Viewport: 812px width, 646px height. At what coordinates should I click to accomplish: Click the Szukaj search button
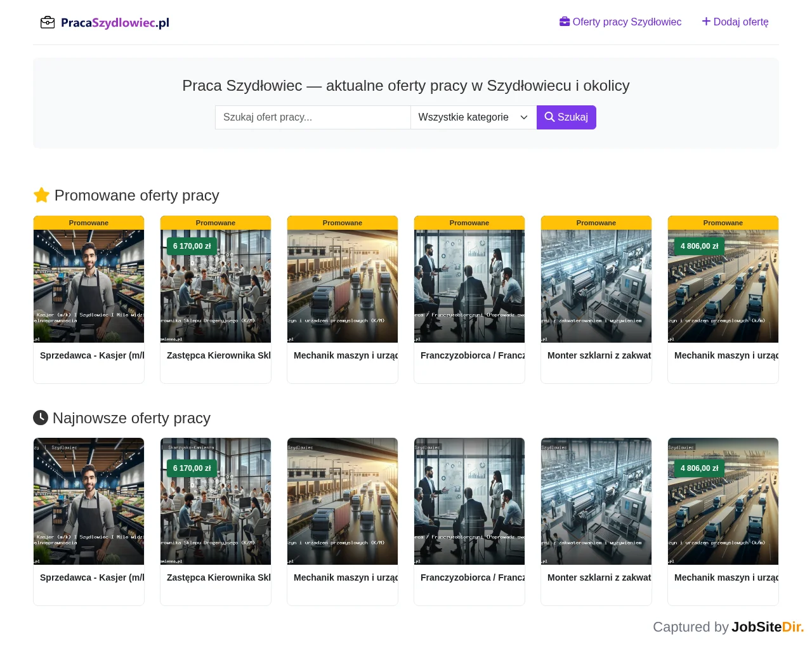click(566, 117)
